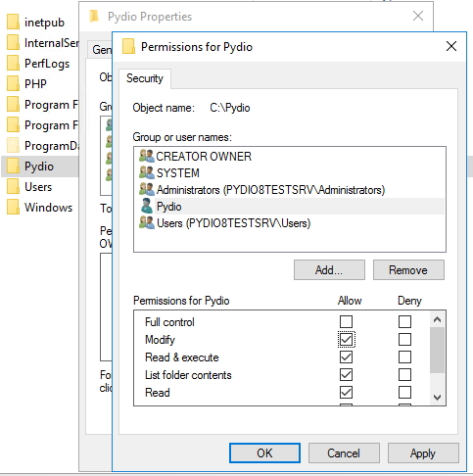Image resolution: width=473 pixels, height=476 pixels.
Task: Click the inetpub folder name
Action: (x=44, y=23)
